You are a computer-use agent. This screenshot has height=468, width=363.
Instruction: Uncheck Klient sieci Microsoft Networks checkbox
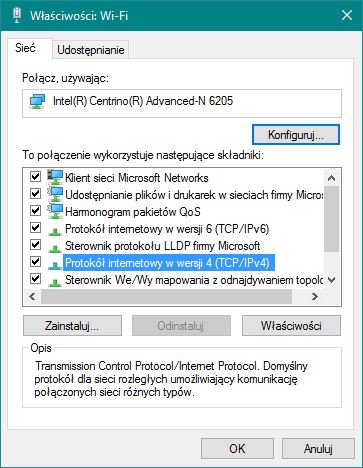tap(35, 176)
